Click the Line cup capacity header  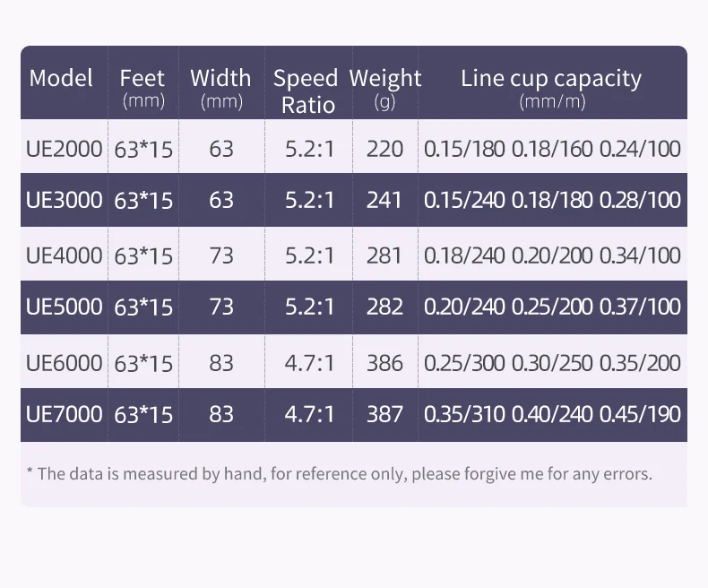(x=551, y=78)
